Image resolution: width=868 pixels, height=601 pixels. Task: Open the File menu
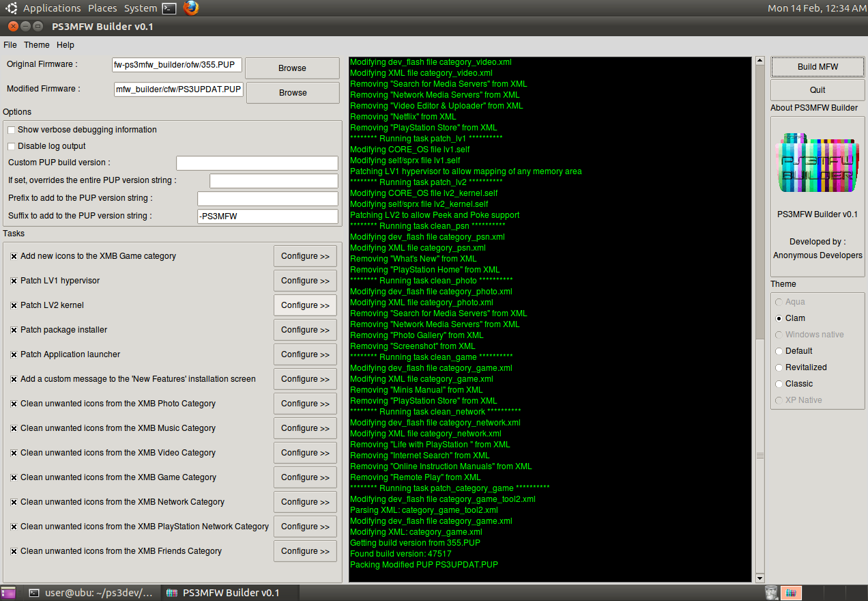coord(10,45)
